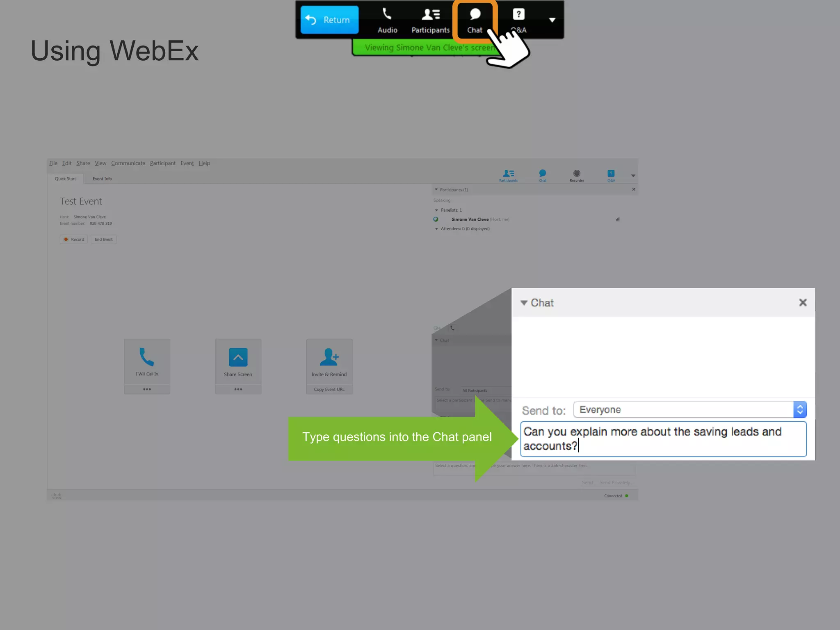Toggle the Q&A panel icon in the event window

coord(611,176)
